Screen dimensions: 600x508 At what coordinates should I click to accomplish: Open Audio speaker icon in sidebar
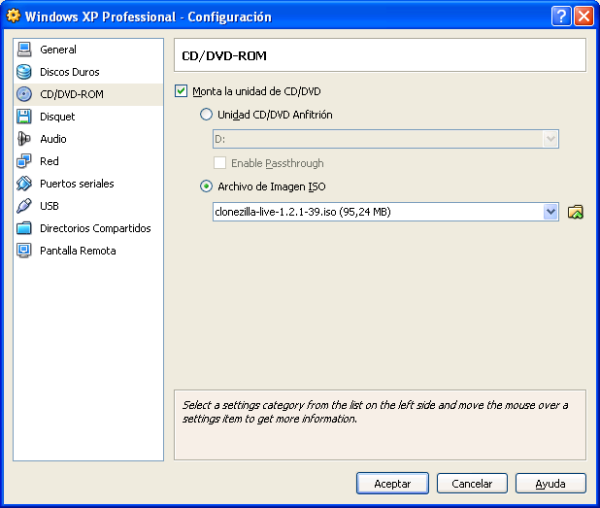click(x=24, y=139)
